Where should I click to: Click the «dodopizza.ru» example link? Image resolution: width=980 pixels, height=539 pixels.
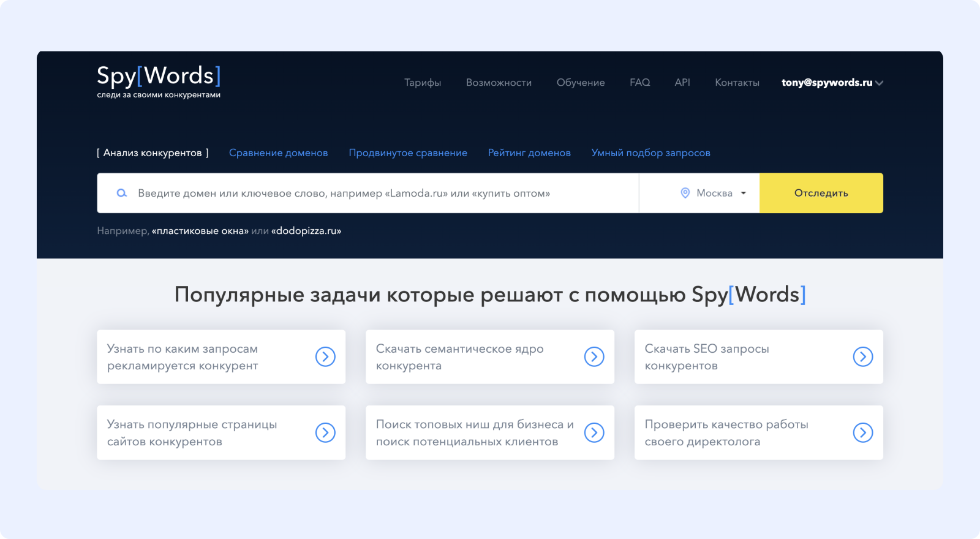[306, 231]
